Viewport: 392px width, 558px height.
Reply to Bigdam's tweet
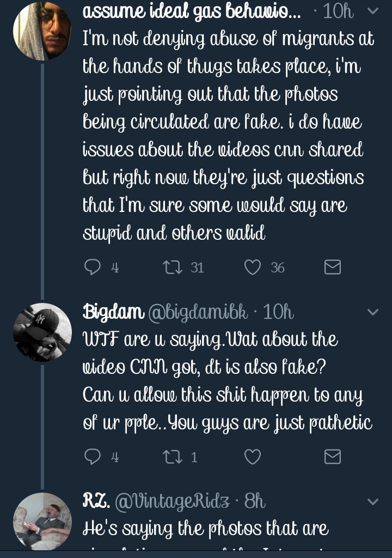point(93,457)
